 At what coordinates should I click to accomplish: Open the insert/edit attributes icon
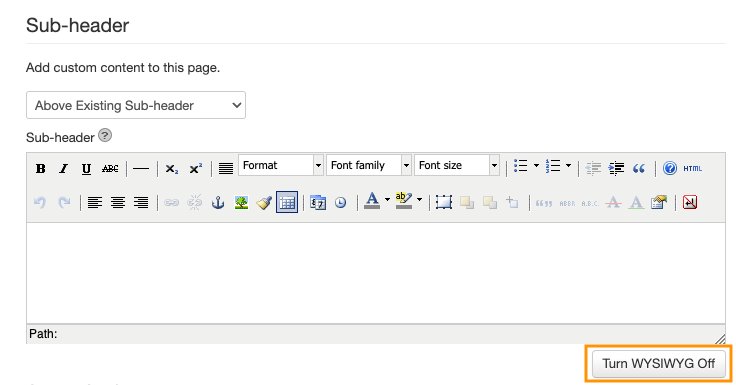pos(659,202)
